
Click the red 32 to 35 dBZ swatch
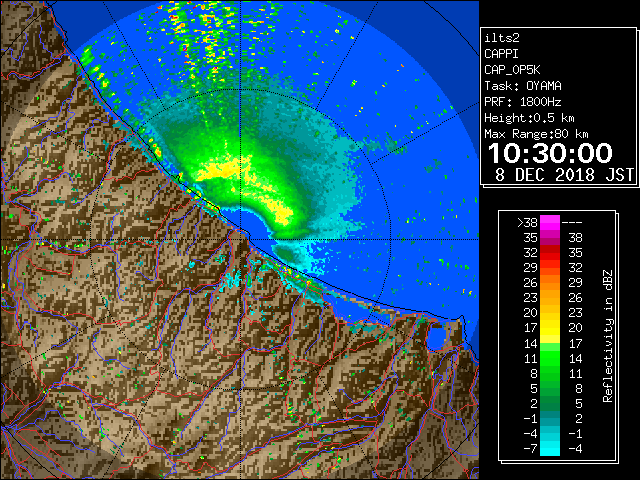click(x=550, y=253)
